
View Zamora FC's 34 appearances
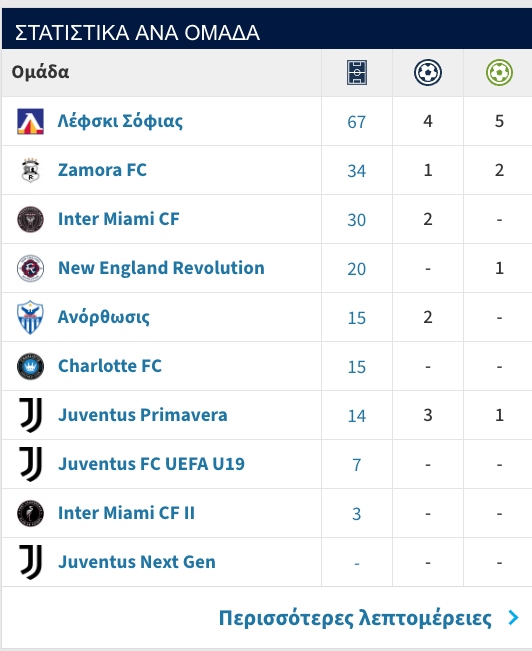coord(357,171)
